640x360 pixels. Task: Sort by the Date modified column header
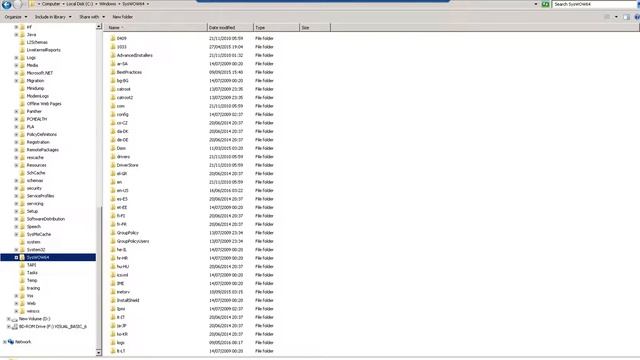231,27
